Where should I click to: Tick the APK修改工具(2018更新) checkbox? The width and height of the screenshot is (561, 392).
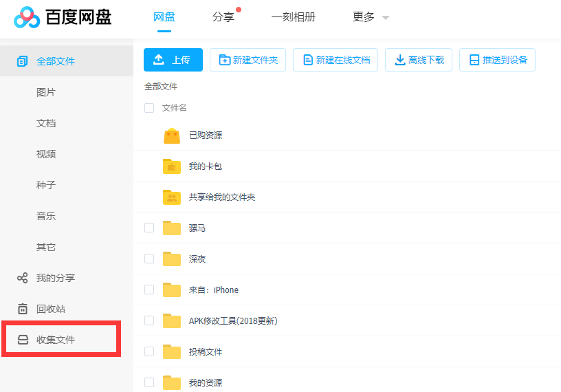[x=149, y=320]
